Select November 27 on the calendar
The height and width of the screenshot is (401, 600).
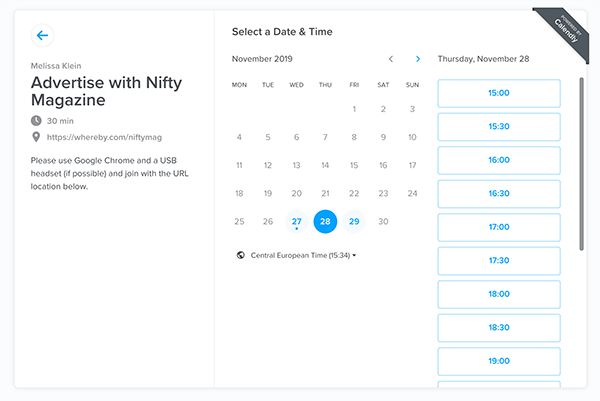296,221
